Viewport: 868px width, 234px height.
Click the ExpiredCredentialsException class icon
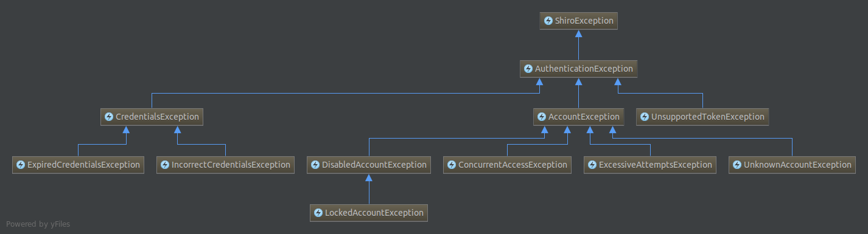[21, 165]
